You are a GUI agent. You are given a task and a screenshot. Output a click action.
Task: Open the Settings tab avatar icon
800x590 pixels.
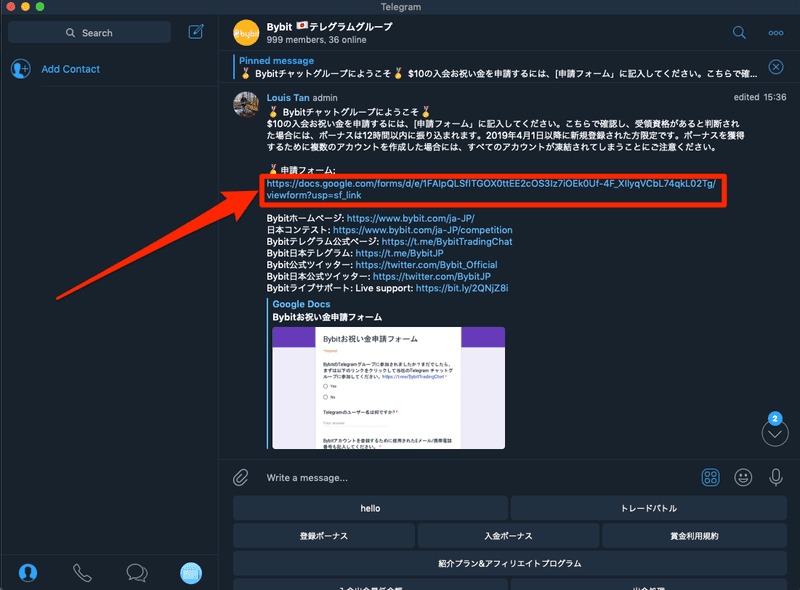click(x=191, y=573)
